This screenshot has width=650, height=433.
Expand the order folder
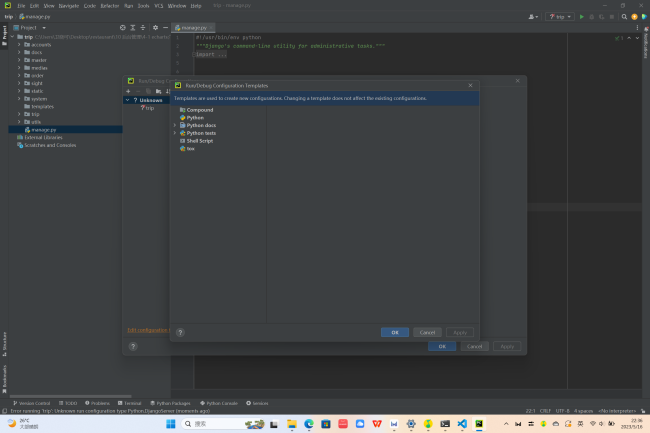click(x=19, y=75)
